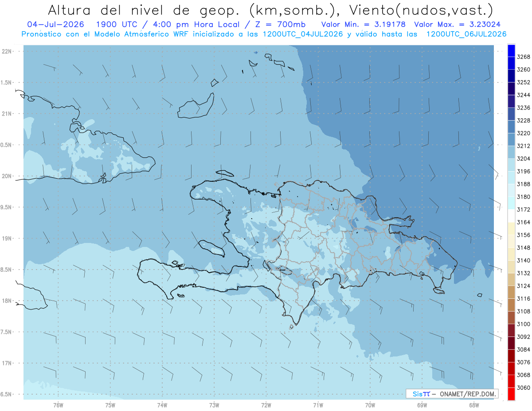Screen dimensions: 532x411
Task: Click the 21N latitude axis label
Action: pos(7,114)
